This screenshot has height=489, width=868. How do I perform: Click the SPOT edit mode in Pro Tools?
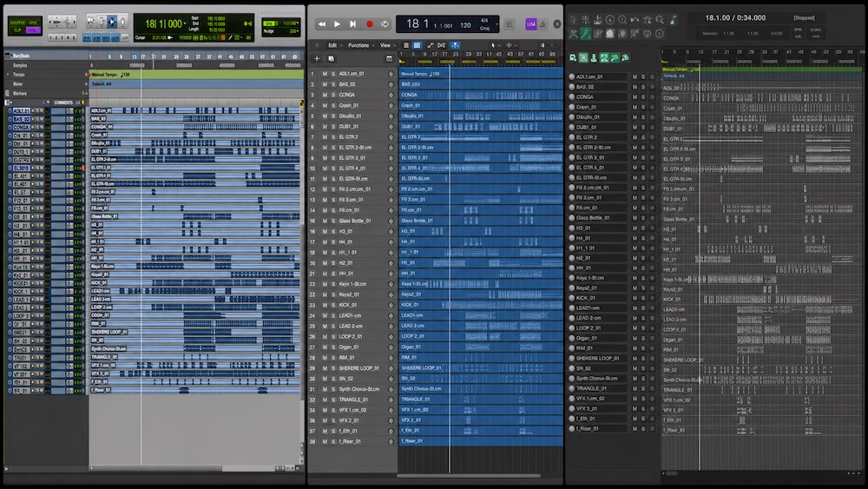(x=34, y=23)
